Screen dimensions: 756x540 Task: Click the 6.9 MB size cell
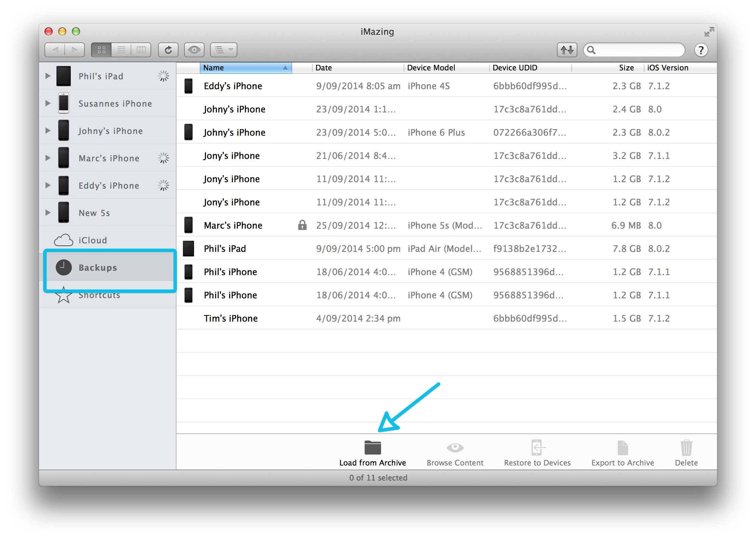click(x=626, y=226)
